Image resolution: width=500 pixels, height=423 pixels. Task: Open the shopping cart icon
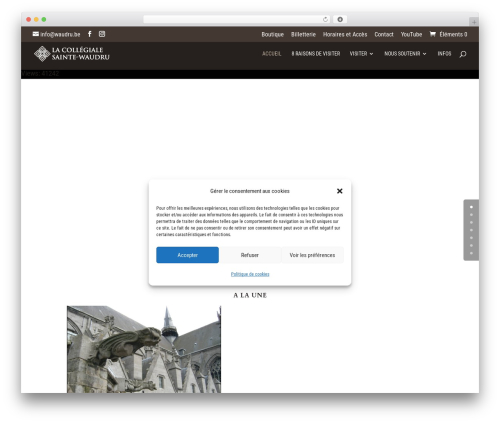pos(433,34)
